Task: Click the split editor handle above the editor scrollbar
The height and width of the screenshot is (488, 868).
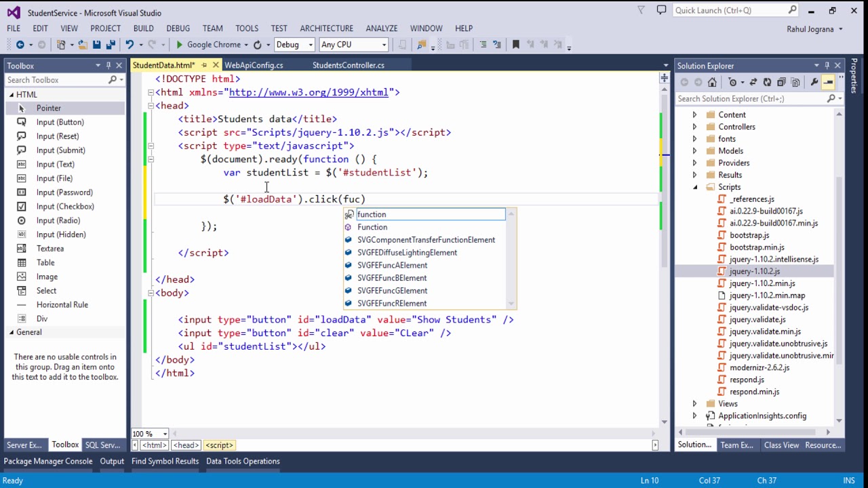Action: 664,79
